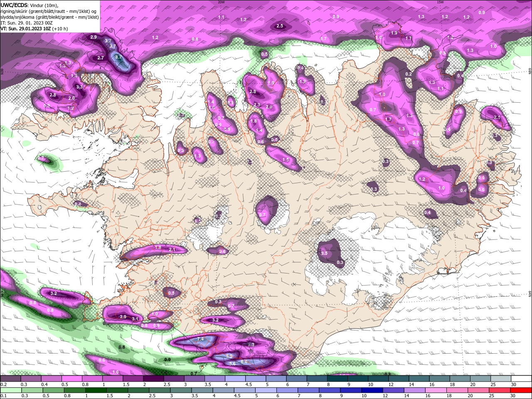Pick the 0.5 magenta swatch in upper legend row
The height and width of the screenshot is (399, 532).
(71, 379)
